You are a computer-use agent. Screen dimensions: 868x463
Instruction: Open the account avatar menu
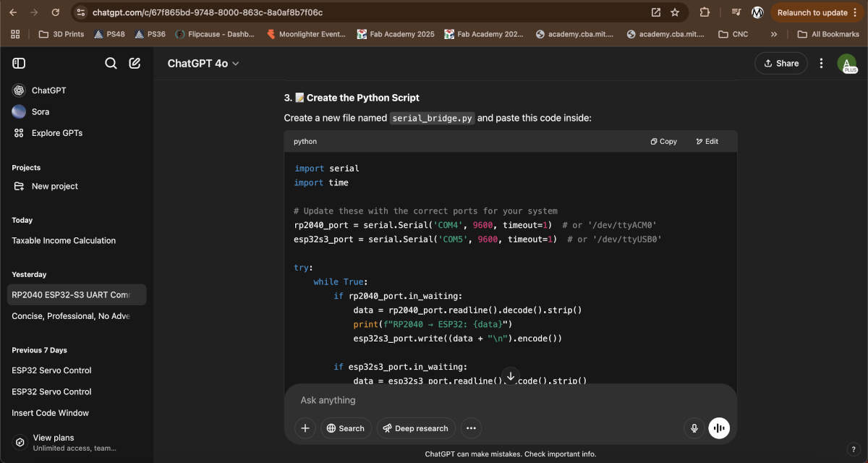coord(847,64)
